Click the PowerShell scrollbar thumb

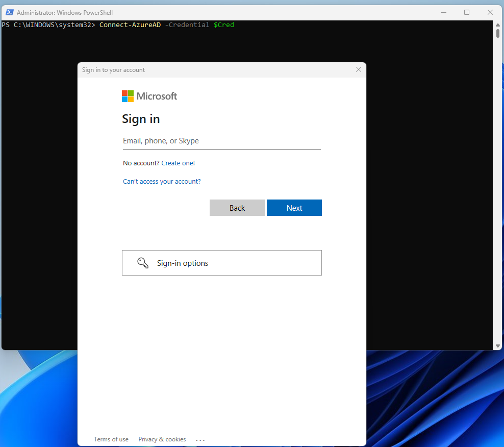click(x=497, y=34)
